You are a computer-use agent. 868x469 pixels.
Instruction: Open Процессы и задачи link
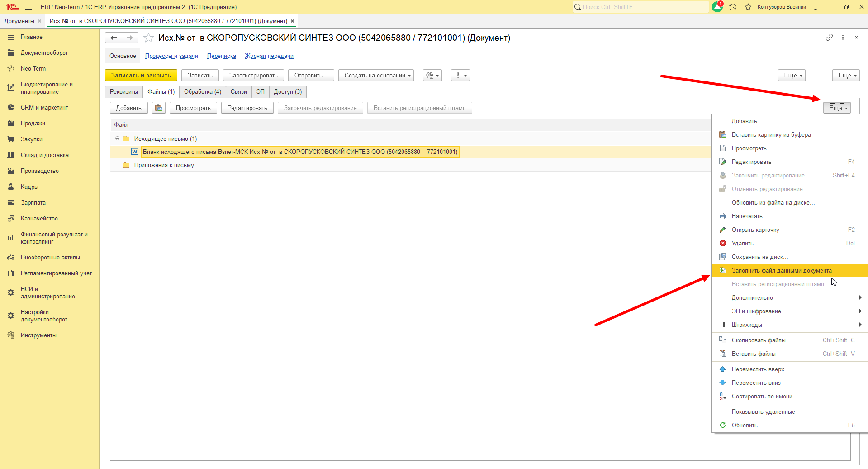coord(171,56)
